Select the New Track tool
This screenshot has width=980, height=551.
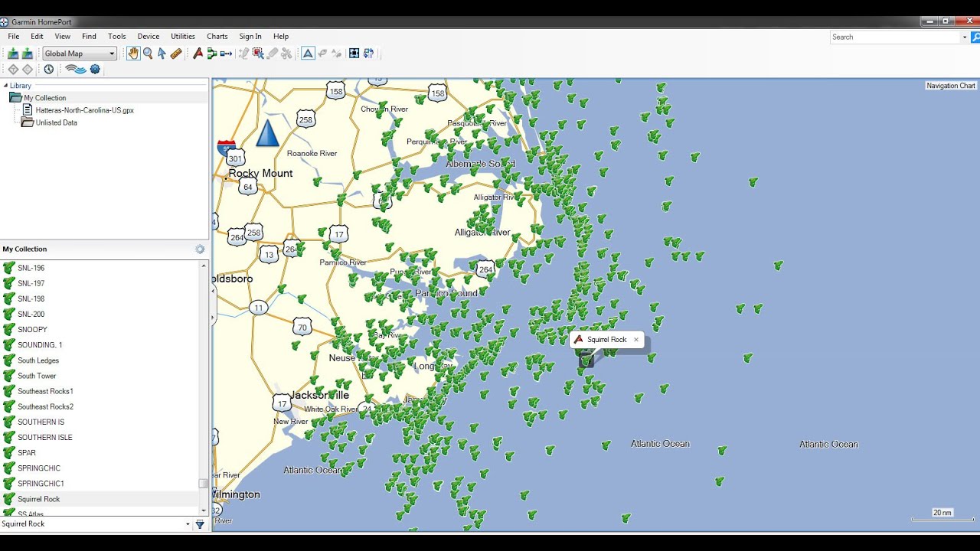[x=226, y=54]
